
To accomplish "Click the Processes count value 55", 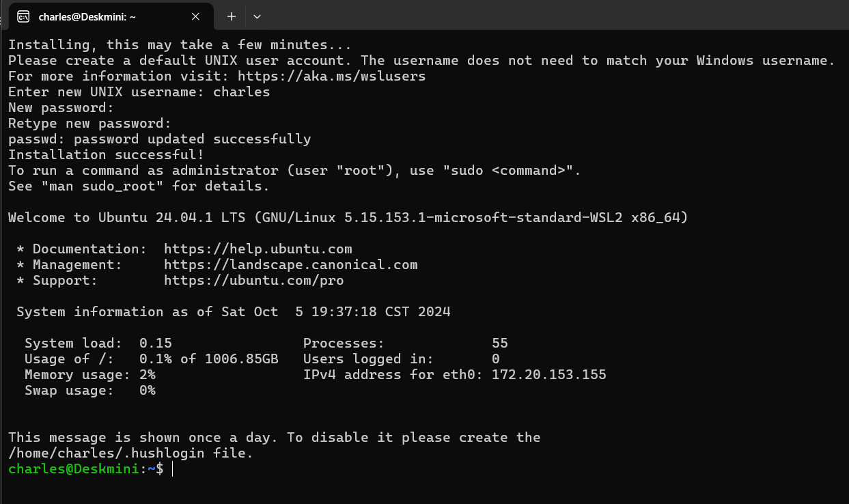I will click(499, 344).
